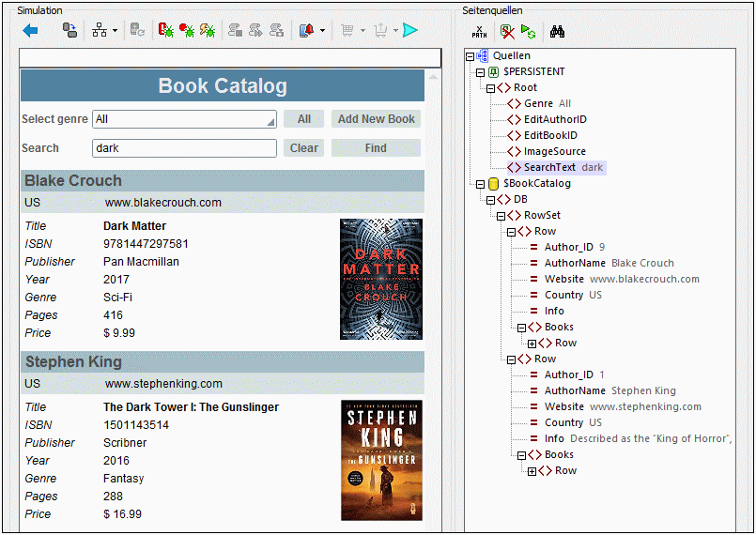Collapse the $PERSISTENT tree node
Image resolution: width=756 pixels, height=535 pixels.
480,72
